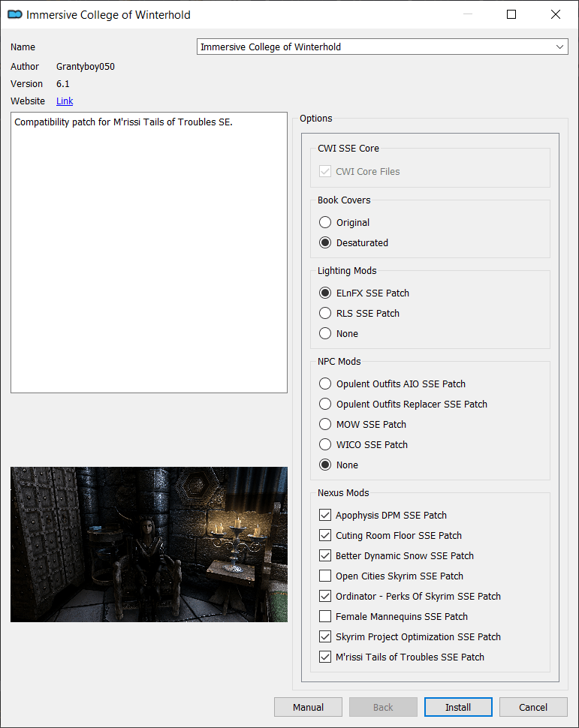Screen dimensions: 579x728
Task: Click the compatibility patch description text box
Action: (x=149, y=253)
